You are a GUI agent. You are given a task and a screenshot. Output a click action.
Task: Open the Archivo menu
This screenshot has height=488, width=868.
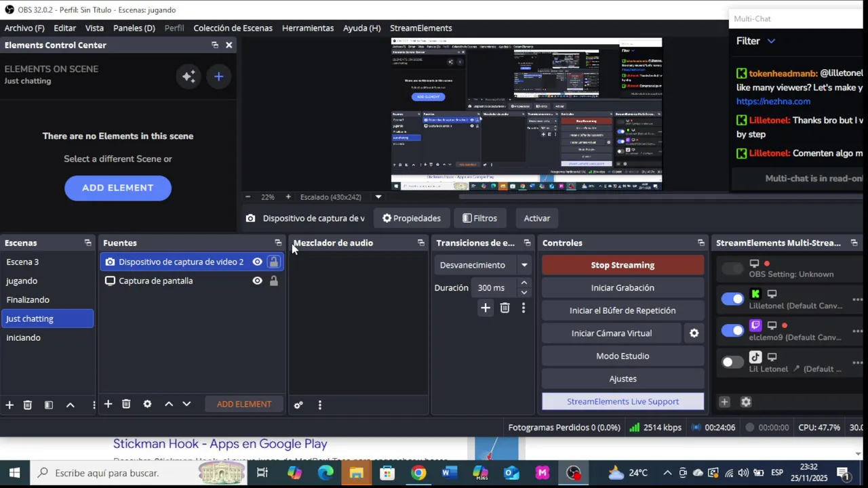24,28
